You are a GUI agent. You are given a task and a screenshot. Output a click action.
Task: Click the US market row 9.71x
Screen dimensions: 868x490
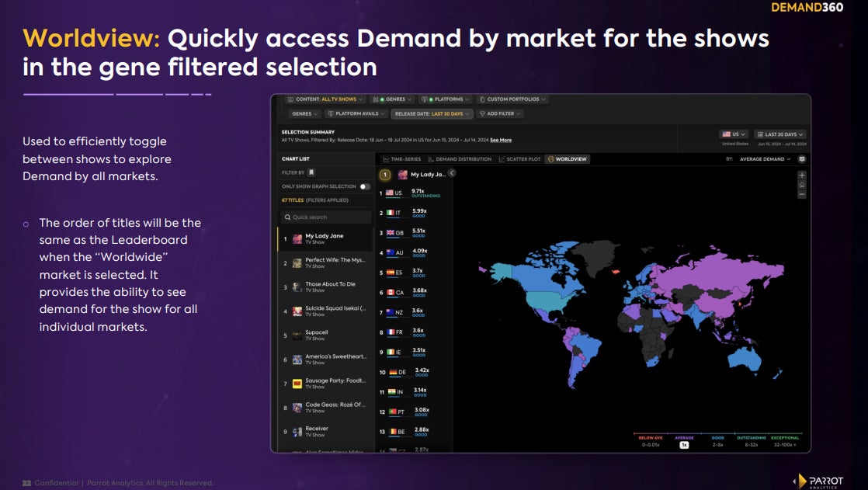412,193
